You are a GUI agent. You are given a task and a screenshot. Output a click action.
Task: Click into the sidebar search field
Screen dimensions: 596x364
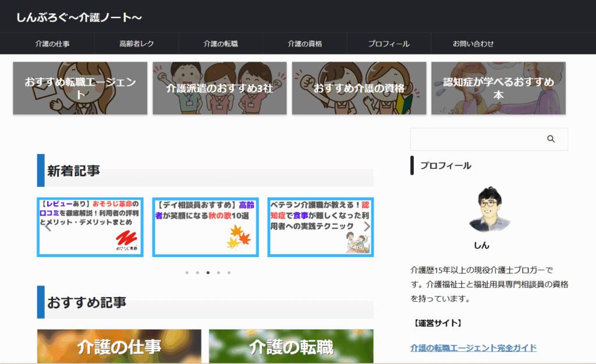pyautogui.click(x=474, y=139)
